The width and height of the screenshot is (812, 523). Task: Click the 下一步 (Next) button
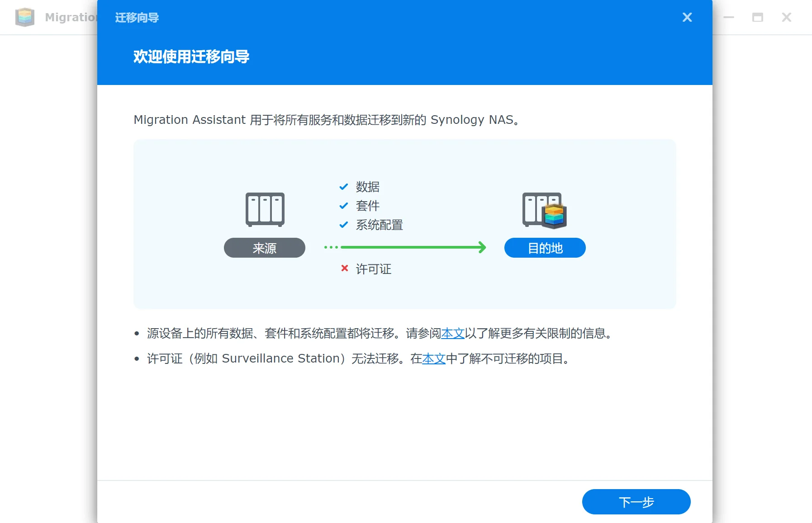(x=636, y=502)
